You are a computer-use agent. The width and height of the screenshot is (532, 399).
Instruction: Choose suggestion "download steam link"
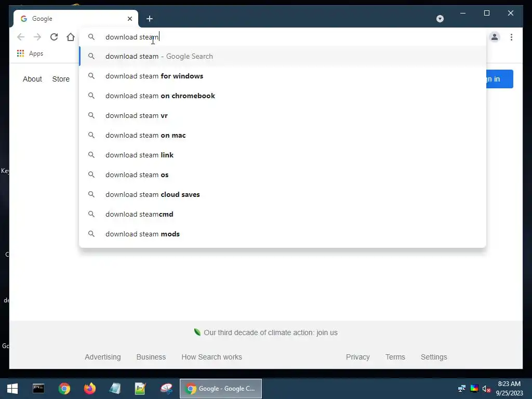click(x=282, y=155)
